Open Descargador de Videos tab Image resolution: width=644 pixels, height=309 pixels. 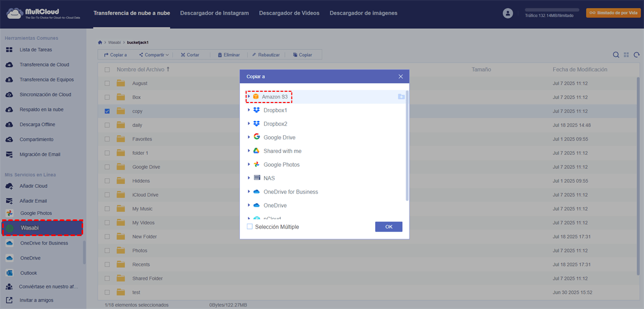(289, 13)
